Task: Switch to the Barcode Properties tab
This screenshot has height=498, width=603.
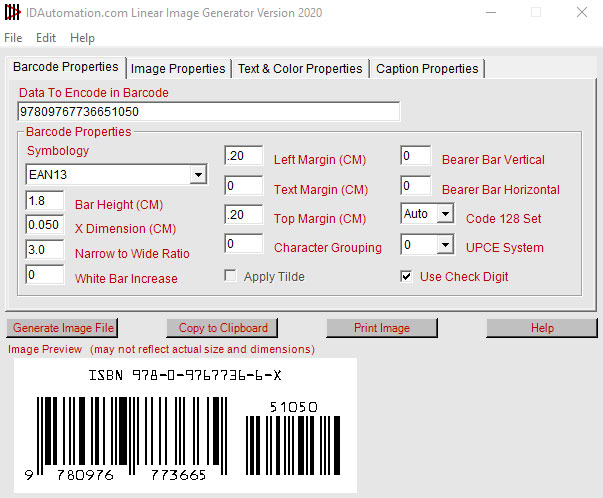Action: point(66,67)
